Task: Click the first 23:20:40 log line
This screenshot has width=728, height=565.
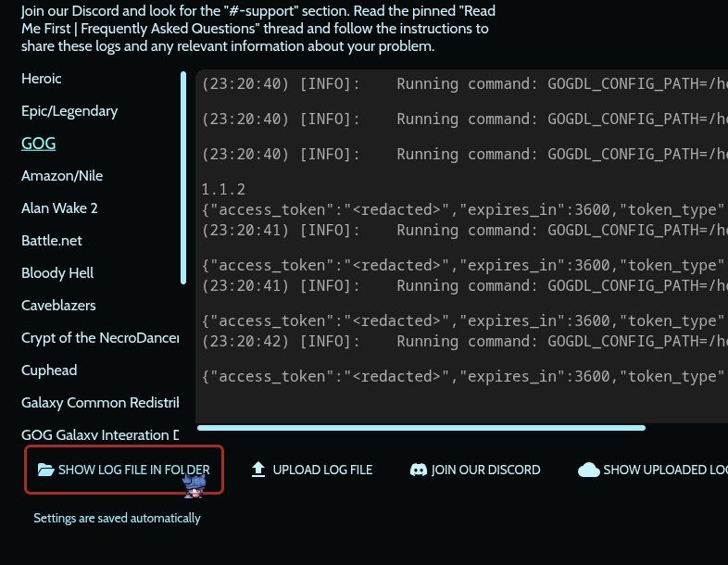Action: pyautogui.click(x=464, y=84)
